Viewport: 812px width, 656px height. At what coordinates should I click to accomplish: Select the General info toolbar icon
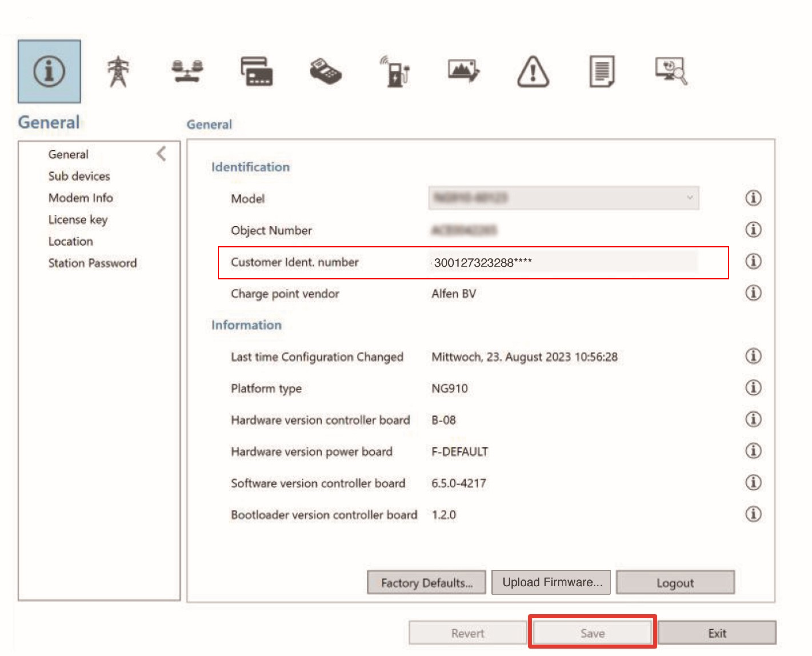point(49,71)
